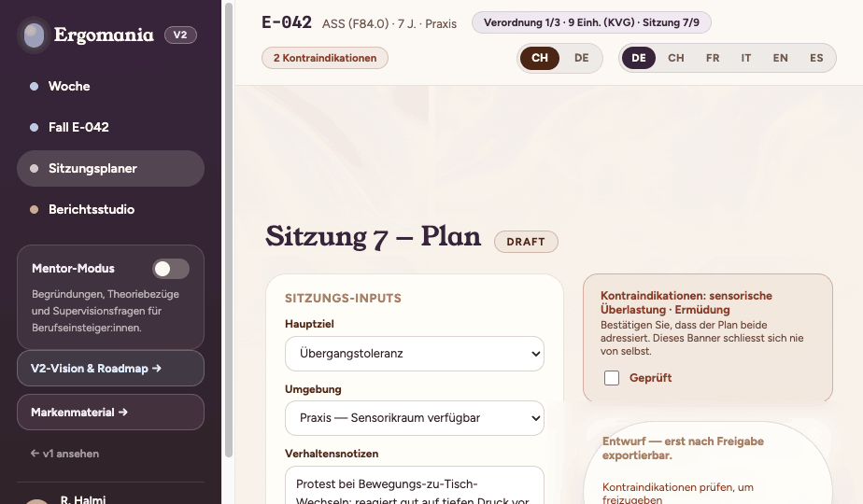Go to Berichtsstudio
863x504 pixels.
pyautogui.click(x=110, y=210)
